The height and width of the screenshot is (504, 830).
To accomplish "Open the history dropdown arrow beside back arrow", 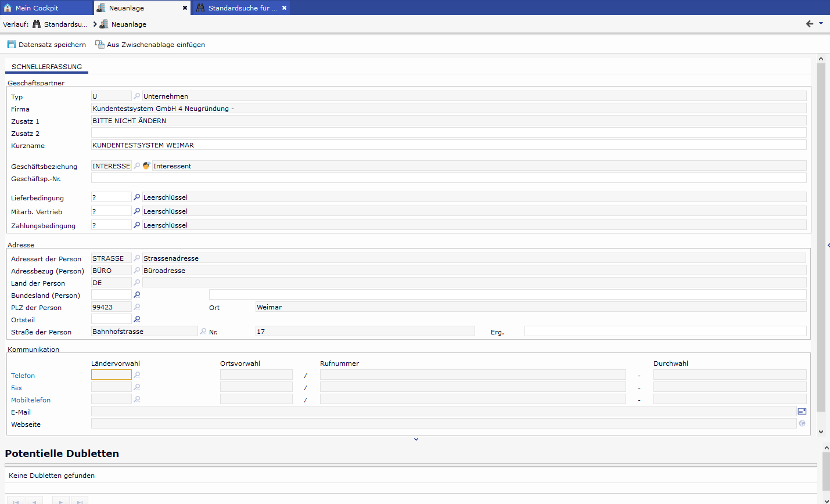I will [x=821, y=24].
